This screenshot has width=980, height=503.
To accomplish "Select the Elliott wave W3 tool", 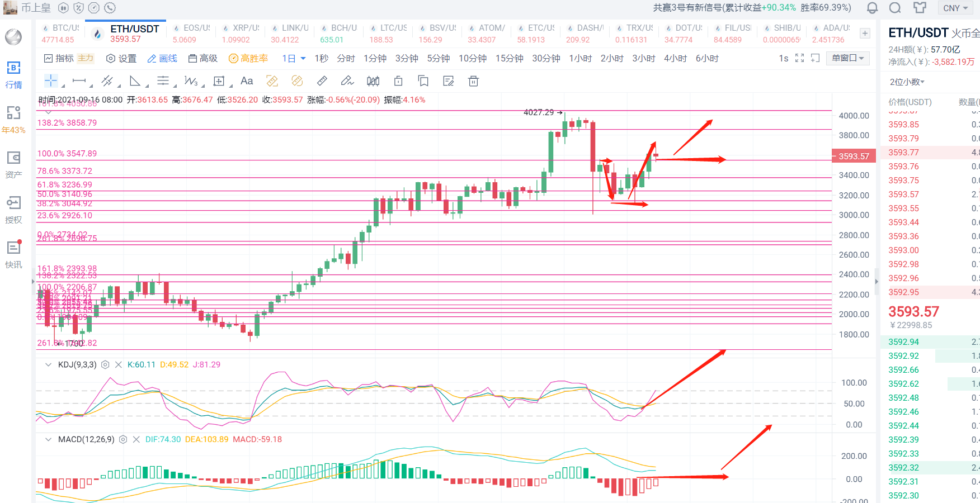I will point(191,81).
